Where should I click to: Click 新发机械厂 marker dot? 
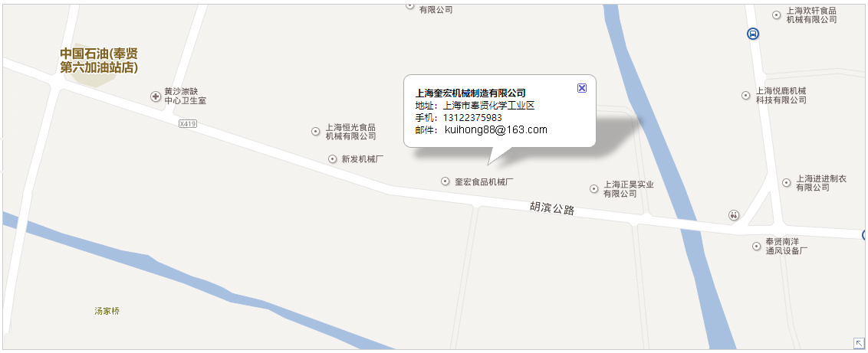(x=333, y=159)
